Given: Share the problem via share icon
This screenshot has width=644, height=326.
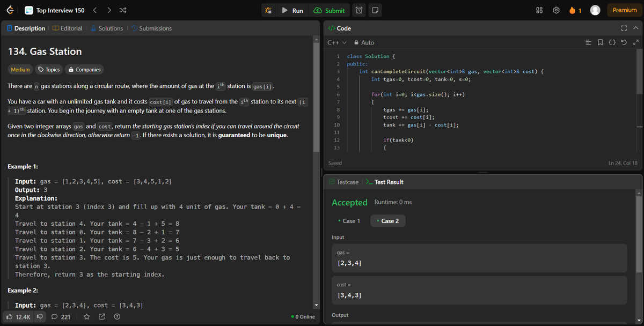Looking at the screenshot, I should (x=102, y=317).
